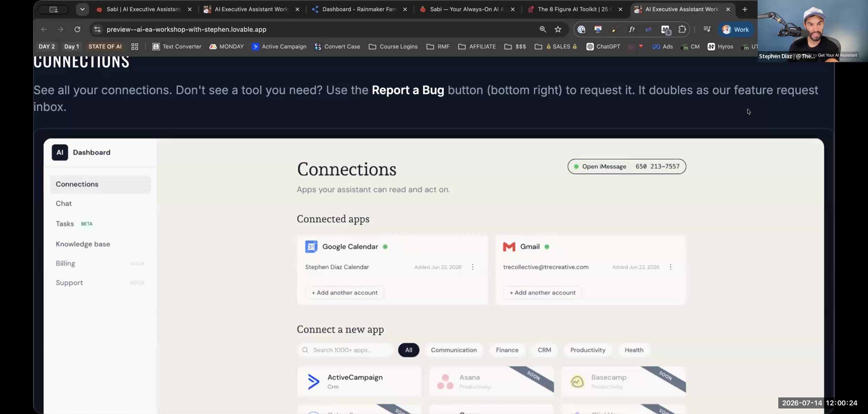Open the Extensions puzzle-piece menu
Image resolution: width=868 pixels, height=414 pixels.
pos(682,29)
